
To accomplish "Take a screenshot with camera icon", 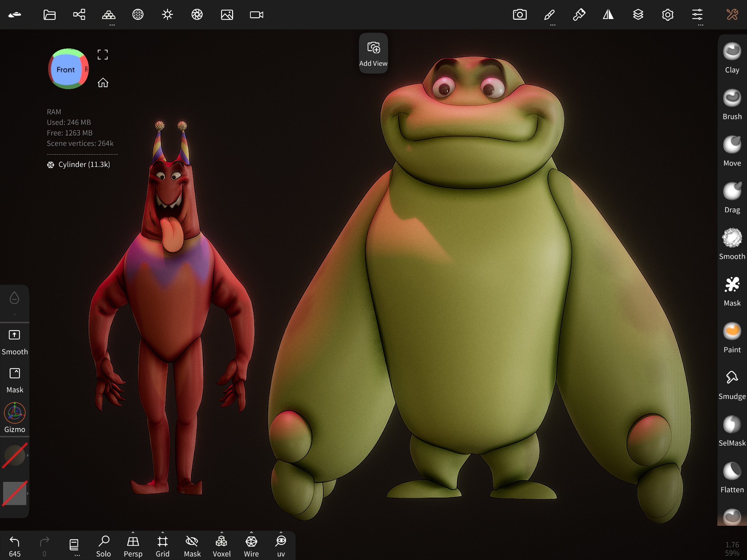I will point(520,15).
